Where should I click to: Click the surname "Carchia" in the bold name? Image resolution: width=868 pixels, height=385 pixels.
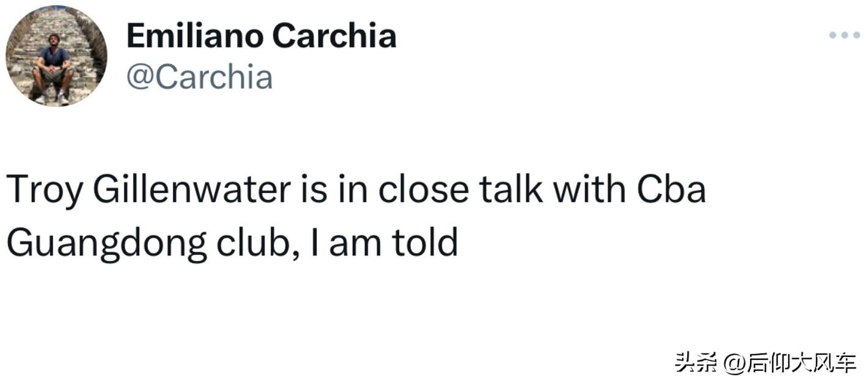(334, 36)
